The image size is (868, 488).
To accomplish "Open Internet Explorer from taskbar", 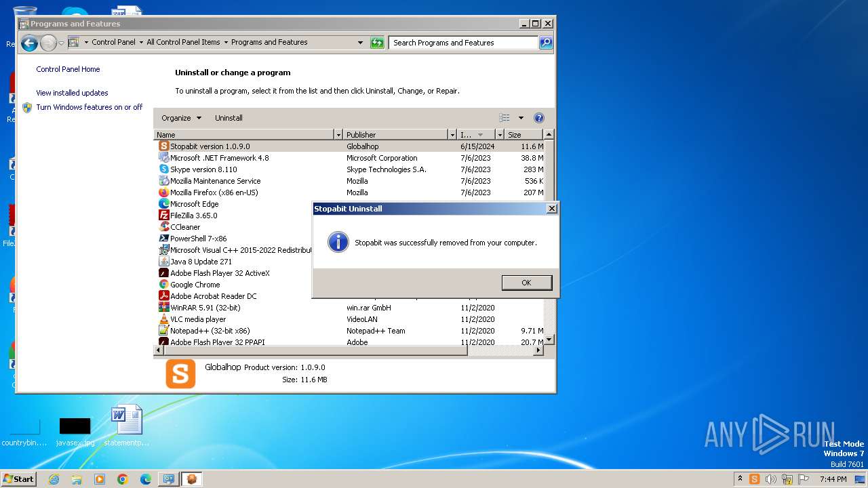I will pos(54,479).
